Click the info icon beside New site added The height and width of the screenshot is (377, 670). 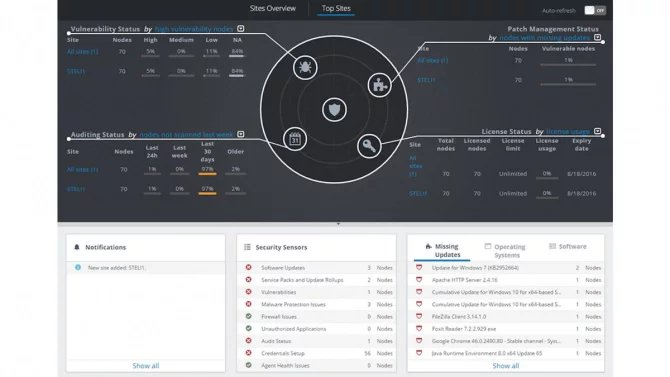point(78,267)
